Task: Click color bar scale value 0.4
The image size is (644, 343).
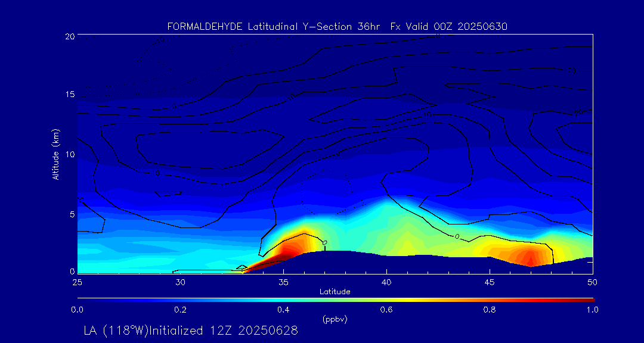Action: click(x=283, y=310)
